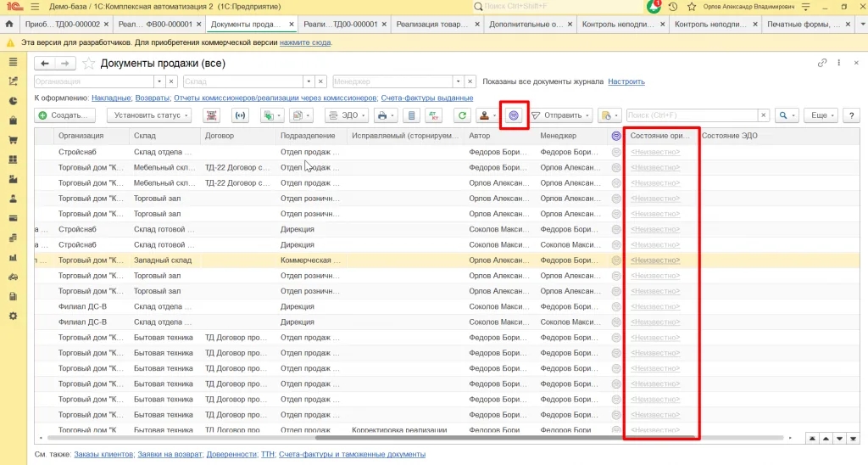
Task: Open the Доверенности link
Action: tap(231, 454)
